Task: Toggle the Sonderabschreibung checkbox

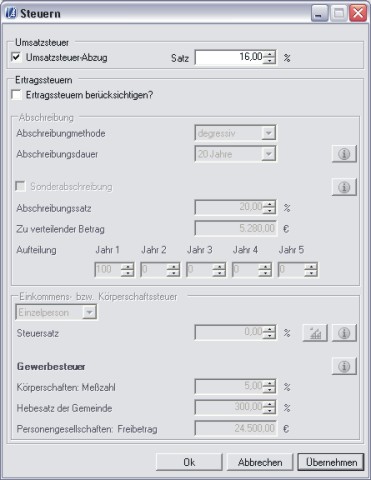Action: pos(20,186)
